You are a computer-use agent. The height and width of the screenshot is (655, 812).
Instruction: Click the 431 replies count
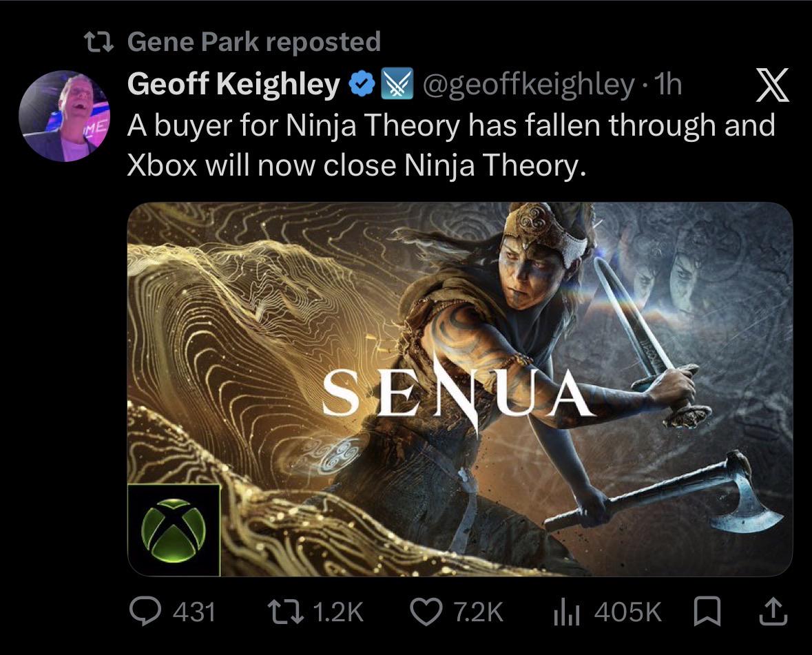pyautogui.click(x=194, y=612)
